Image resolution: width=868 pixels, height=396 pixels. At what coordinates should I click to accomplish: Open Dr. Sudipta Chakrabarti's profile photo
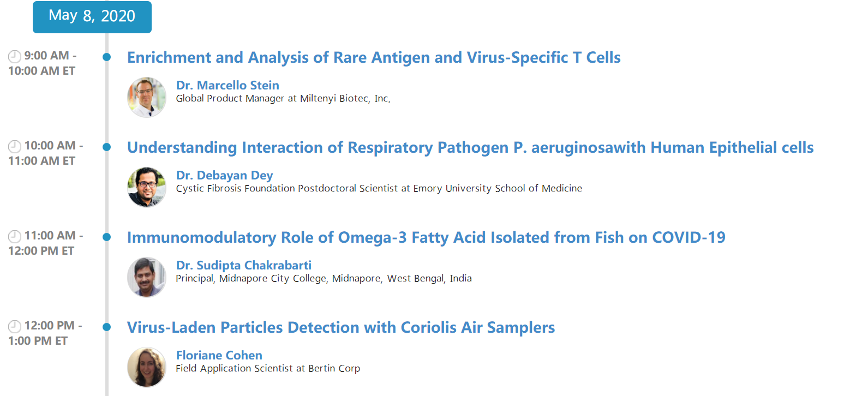click(x=147, y=277)
